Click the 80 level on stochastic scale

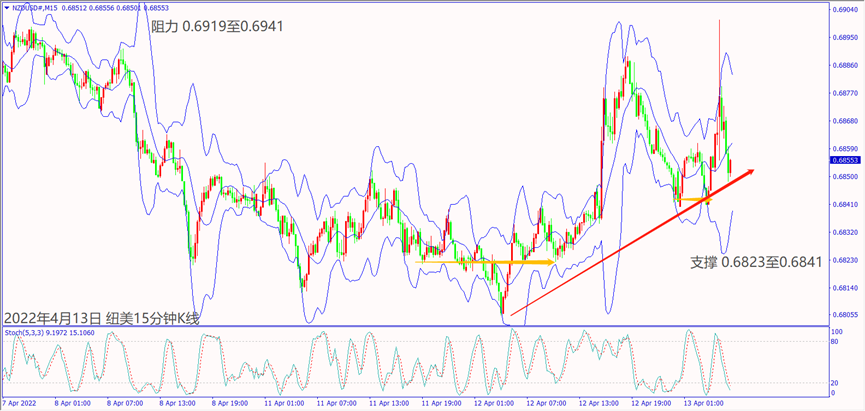834,342
